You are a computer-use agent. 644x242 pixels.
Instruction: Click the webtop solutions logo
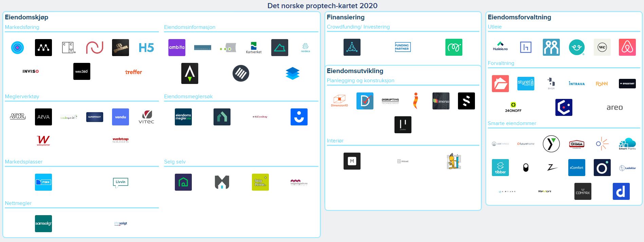pyautogui.click(x=121, y=140)
